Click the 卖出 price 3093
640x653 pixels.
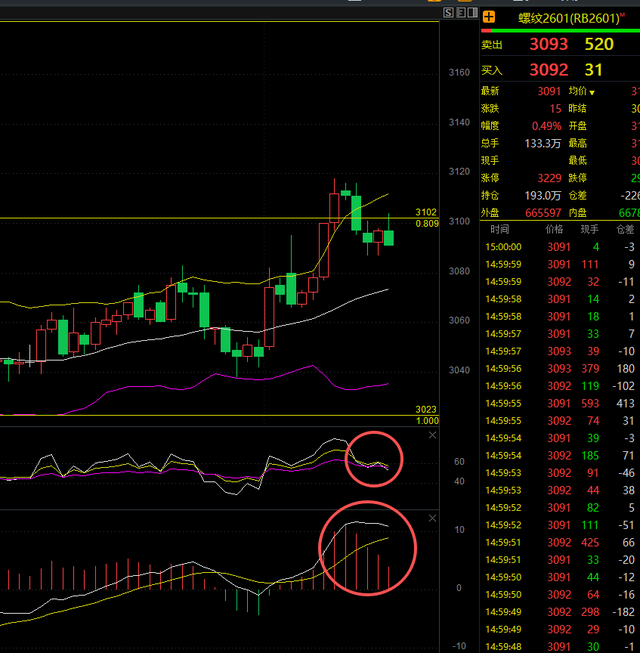click(548, 44)
